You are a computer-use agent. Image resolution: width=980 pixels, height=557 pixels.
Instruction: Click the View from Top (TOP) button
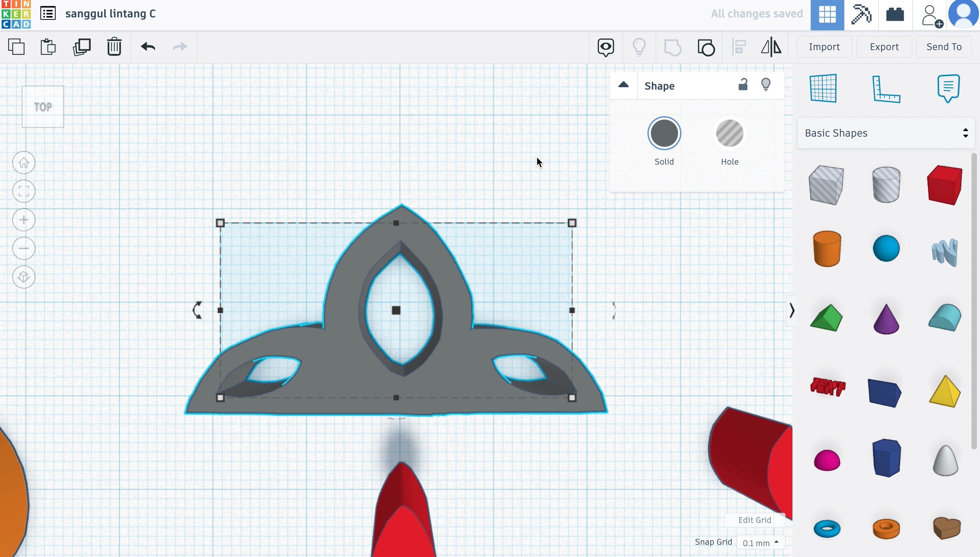pos(43,106)
